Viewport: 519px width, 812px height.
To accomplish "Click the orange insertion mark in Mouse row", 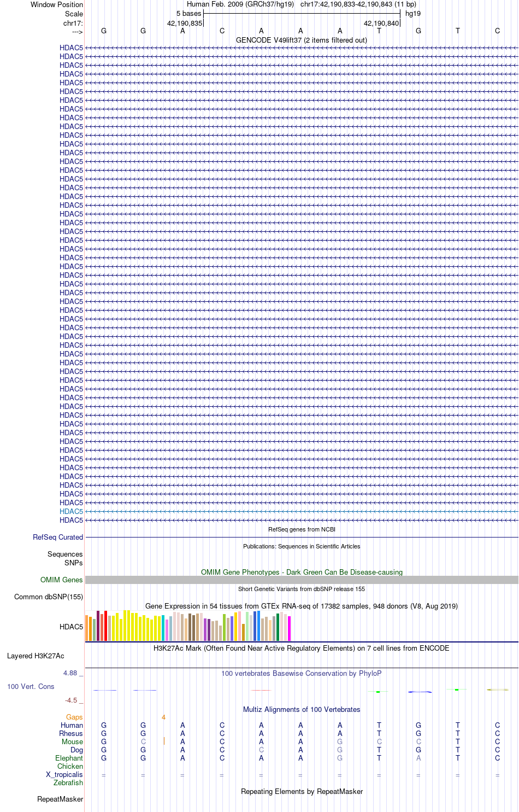I will coord(164,741).
